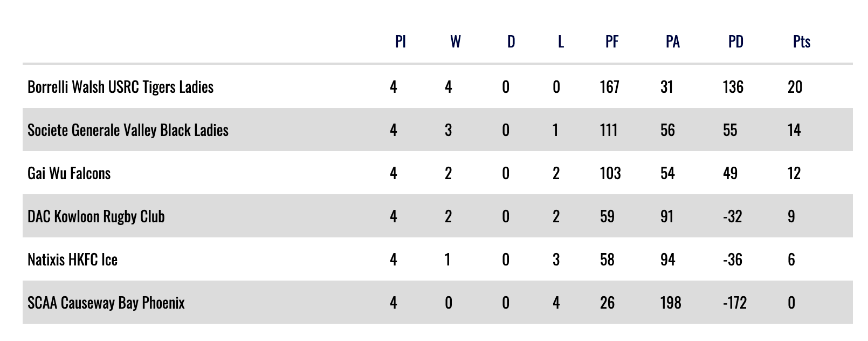Click the PD column header

point(735,42)
